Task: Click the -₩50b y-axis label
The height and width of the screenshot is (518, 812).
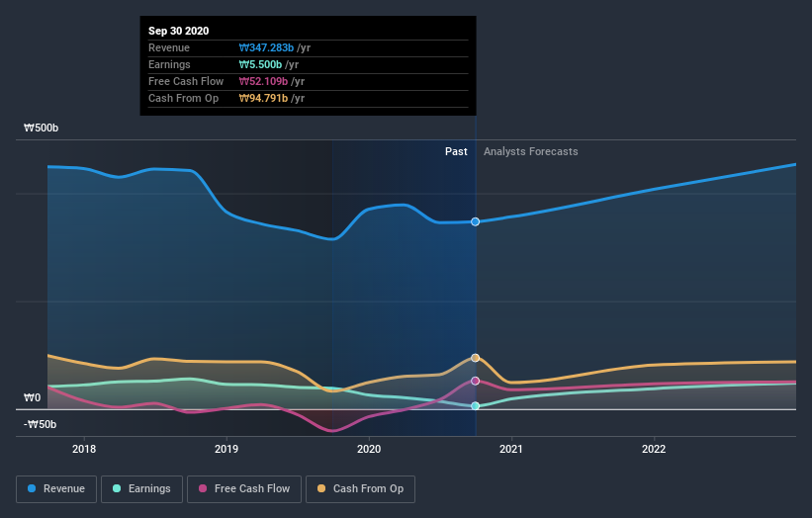Action: coord(40,424)
